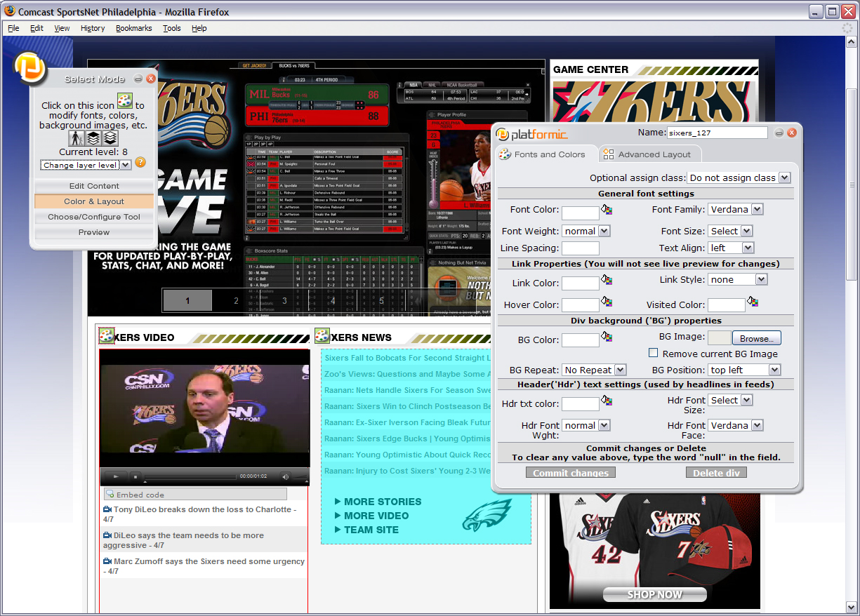This screenshot has width=860, height=616.
Task: Open the Hdr Font Face dropdown
Action: click(x=735, y=425)
